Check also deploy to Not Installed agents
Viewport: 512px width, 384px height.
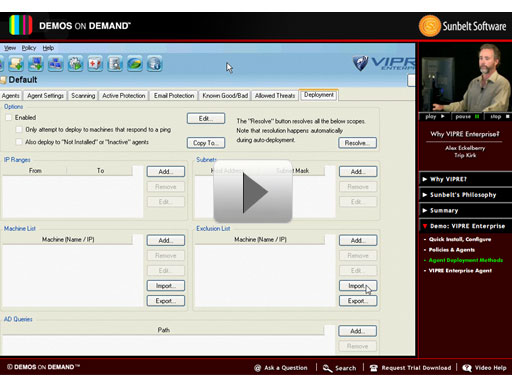(x=19, y=142)
